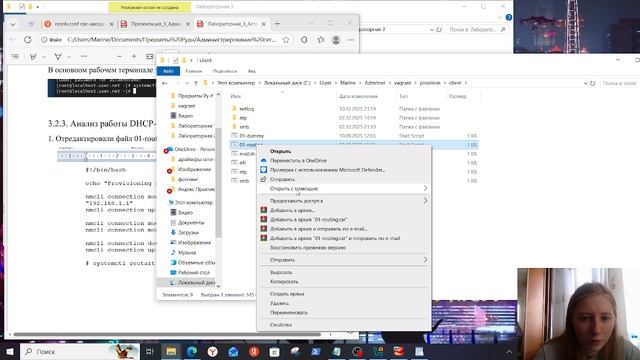The height and width of the screenshot is (360, 640).
Task: Select Создать ярлык in the context menu
Action: click(x=287, y=294)
